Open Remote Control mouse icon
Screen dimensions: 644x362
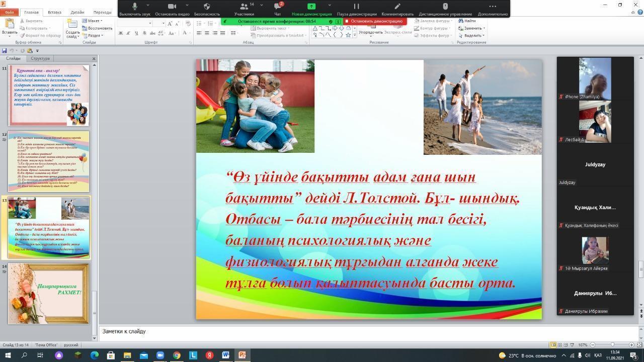point(445,7)
